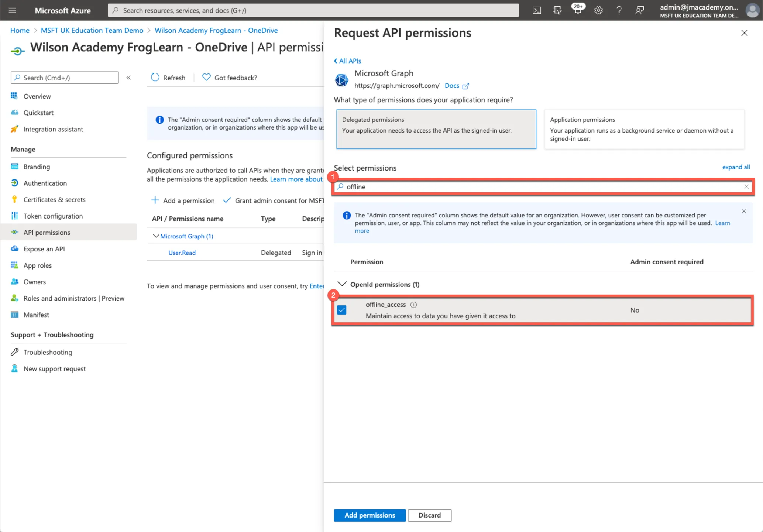
Task: Go back to All APIs
Action: (347, 61)
